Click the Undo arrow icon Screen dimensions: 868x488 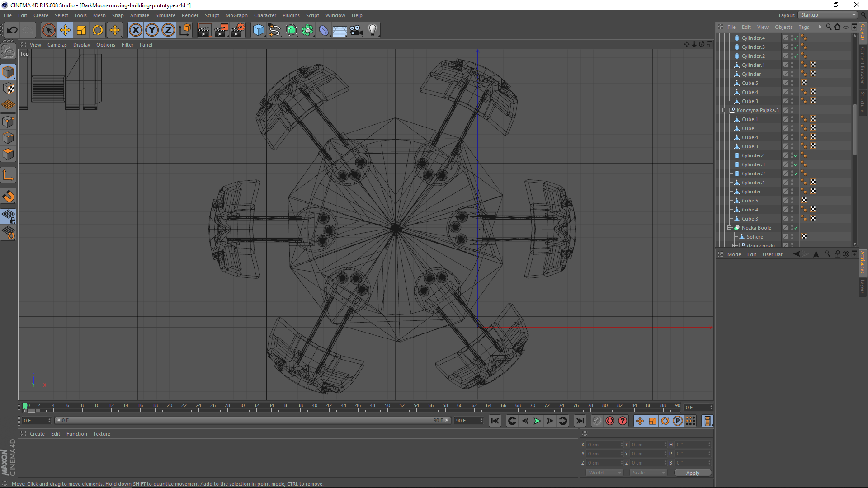12,30
